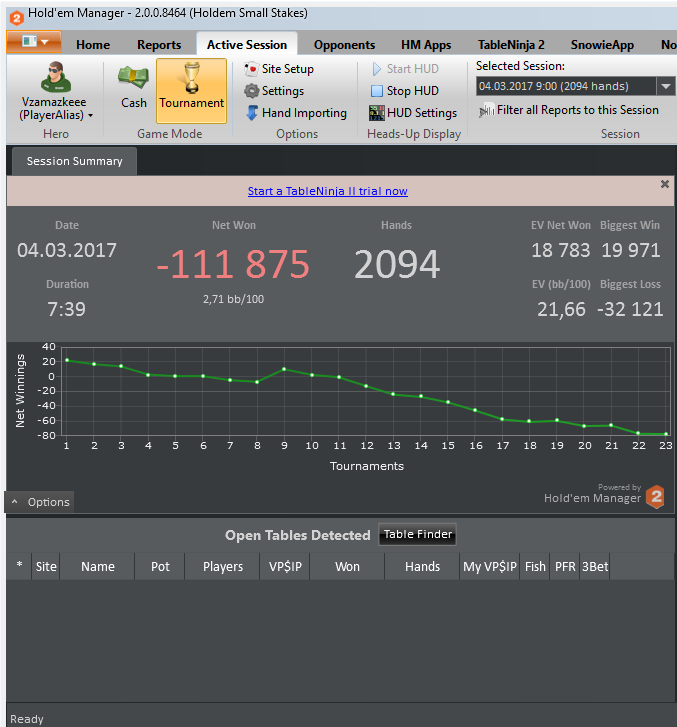This screenshot has width=677, height=727.
Task: Sort open tables by Players column
Action: pyautogui.click(x=223, y=566)
